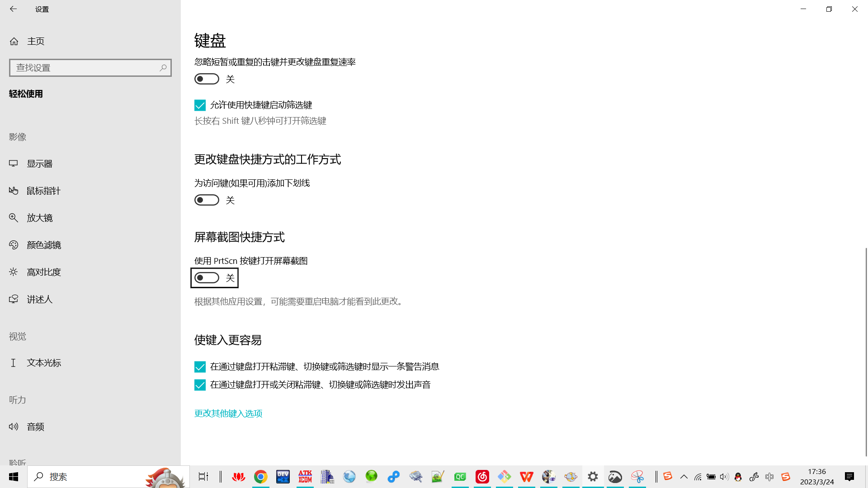Toggle access key underline switch

207,200
